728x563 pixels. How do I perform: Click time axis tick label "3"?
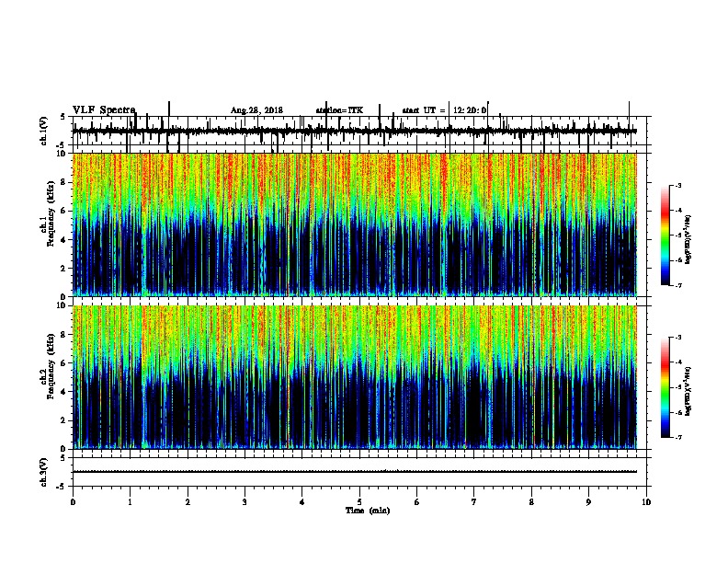(245, 502)
